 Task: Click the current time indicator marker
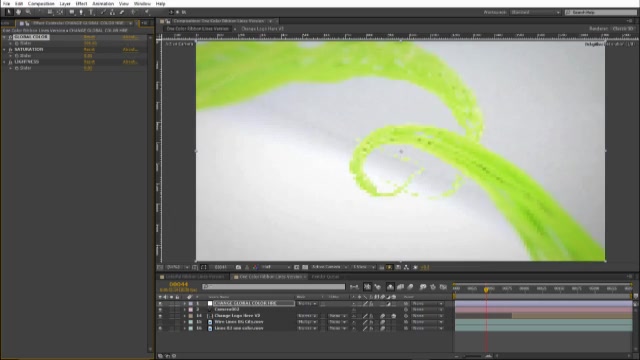point(486,289)
